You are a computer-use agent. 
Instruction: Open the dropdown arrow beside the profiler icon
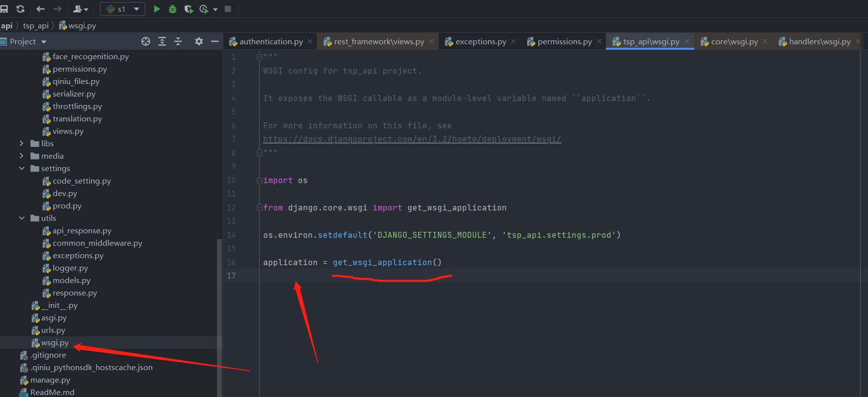(x=215, y=9)
